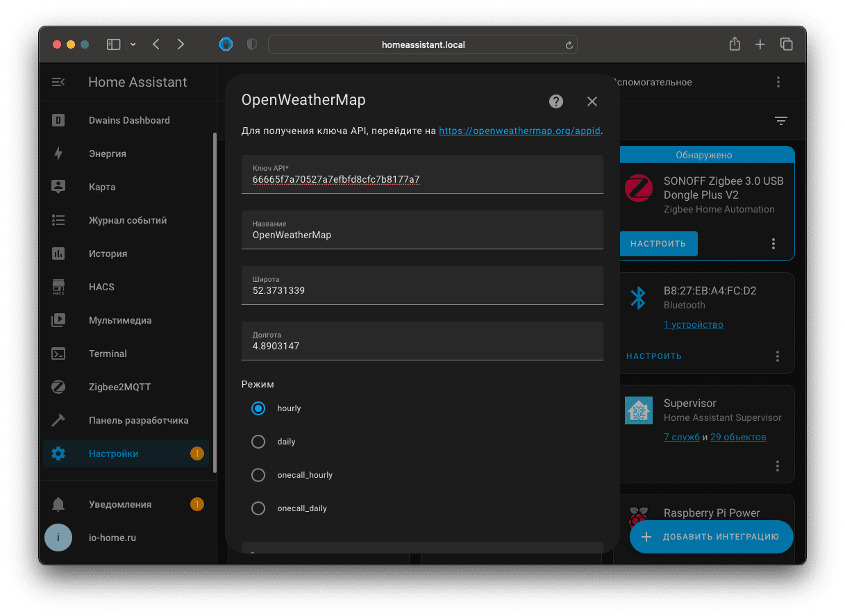Viewport: 845px width, 616px height.
Task: Open the Уведомления bell icon
Action: click(58, 504)
